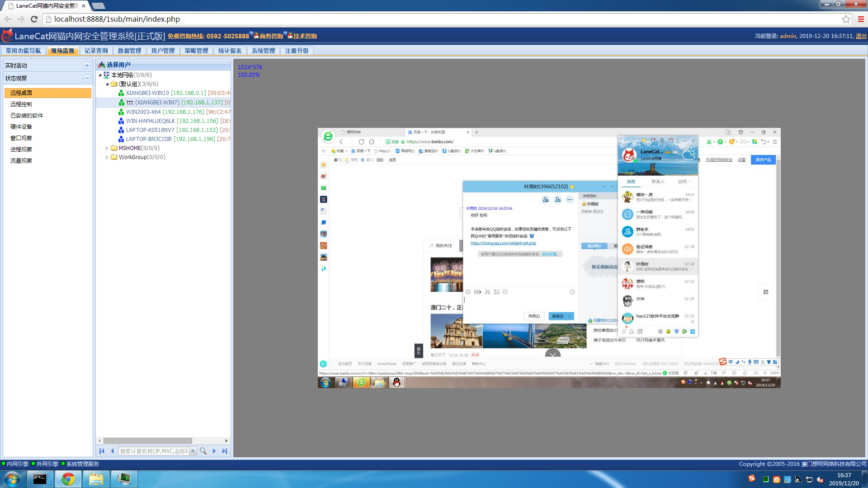Open the 策略管理 tab
This screenshot has height=488, width=868.
[x=196, y=51]
